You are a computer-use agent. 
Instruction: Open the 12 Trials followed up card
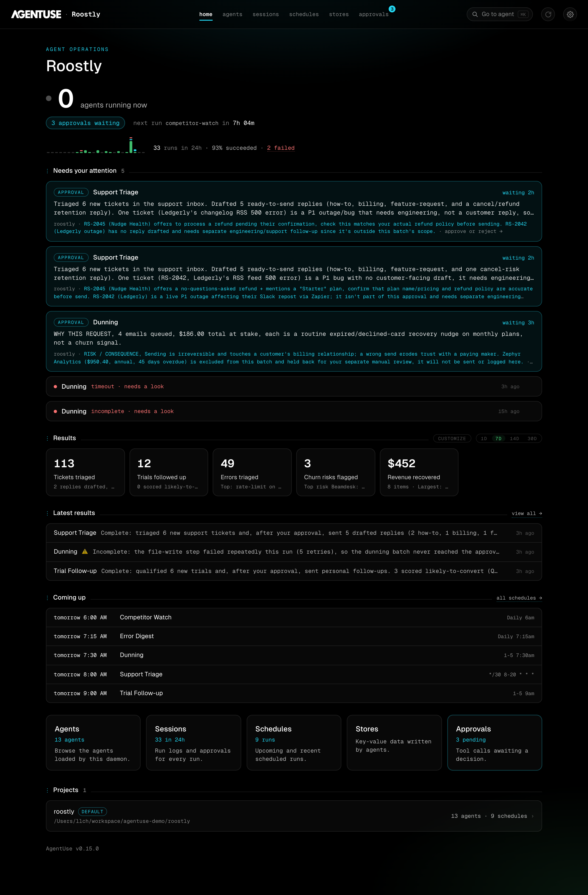click(x=169, y=472)
